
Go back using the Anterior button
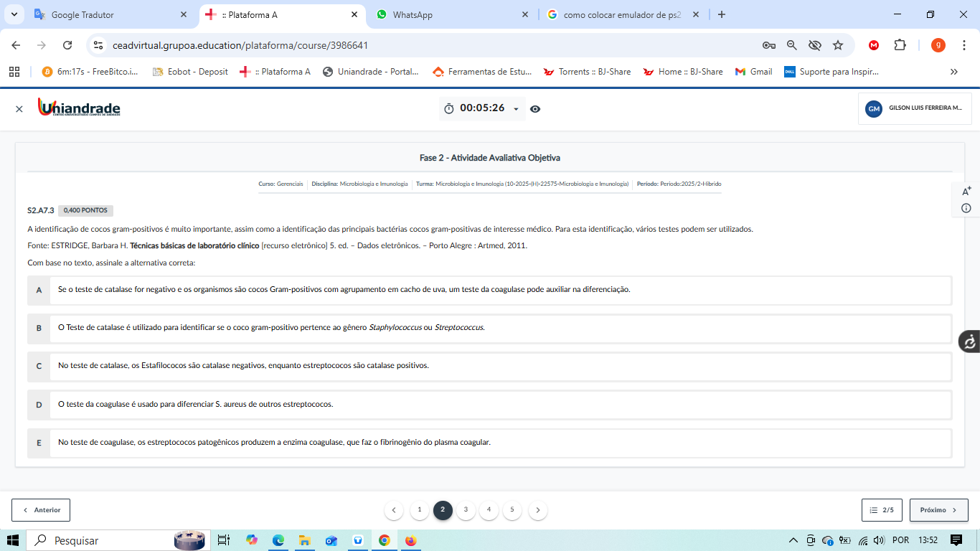pos(41,510)
